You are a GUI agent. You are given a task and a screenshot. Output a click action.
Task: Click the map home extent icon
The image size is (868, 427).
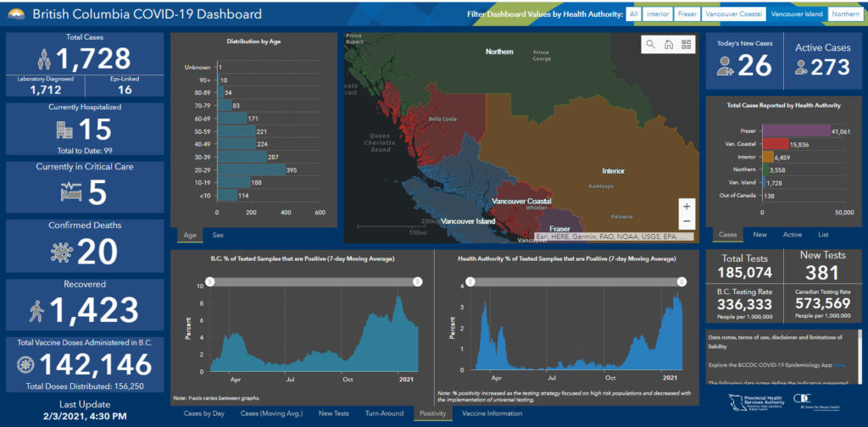[x=668, y=44]
